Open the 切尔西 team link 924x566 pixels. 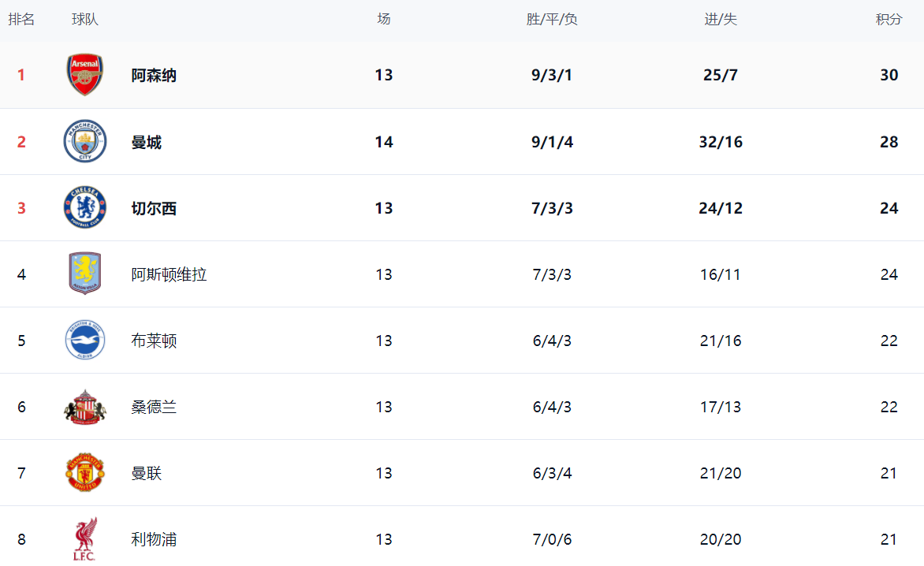pos(154,209)
